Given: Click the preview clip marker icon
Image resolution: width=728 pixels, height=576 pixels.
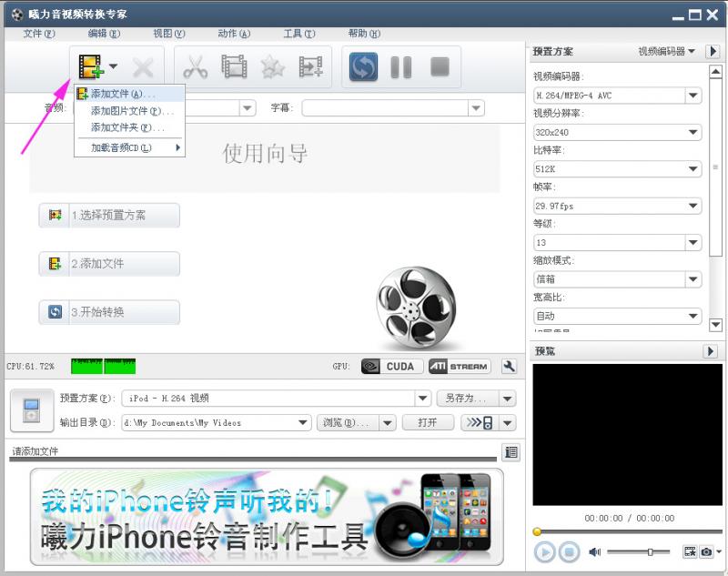Looking at the screenshot, I should coord(690,551).
